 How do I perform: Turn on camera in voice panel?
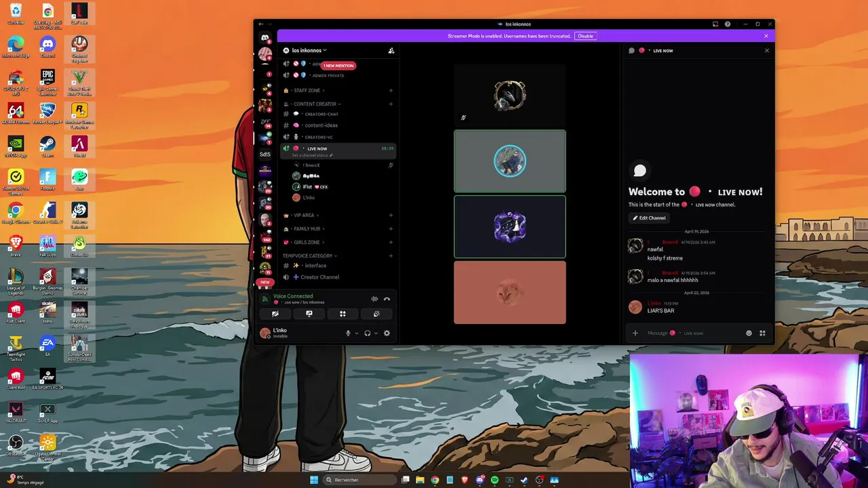click(x=275, y=314)
